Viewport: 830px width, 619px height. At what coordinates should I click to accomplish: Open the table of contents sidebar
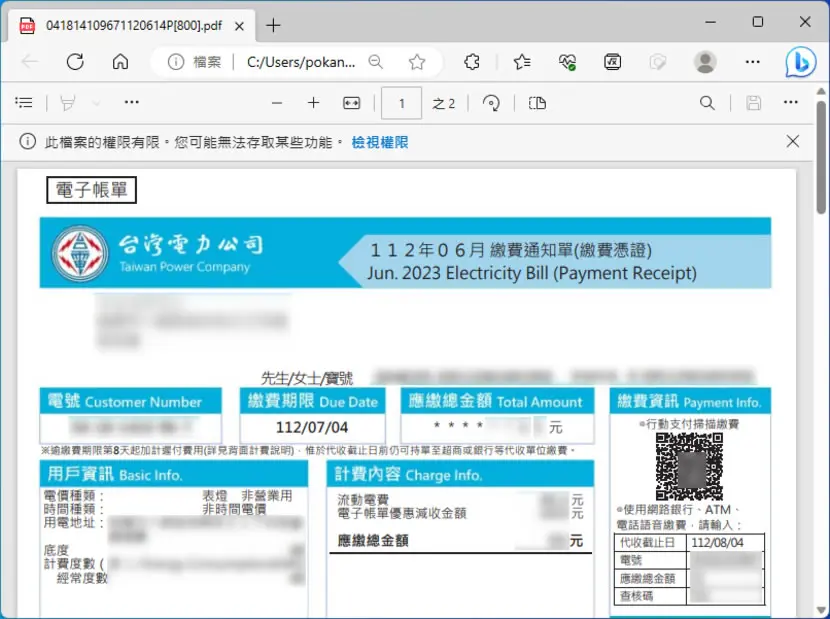[x=24, y=102]
